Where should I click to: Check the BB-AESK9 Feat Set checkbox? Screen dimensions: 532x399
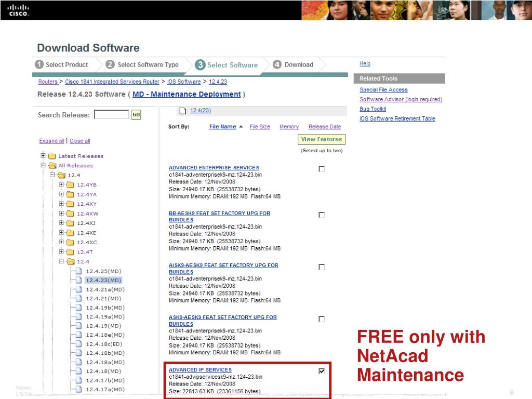pyautogui.click(x=322, y=215)
